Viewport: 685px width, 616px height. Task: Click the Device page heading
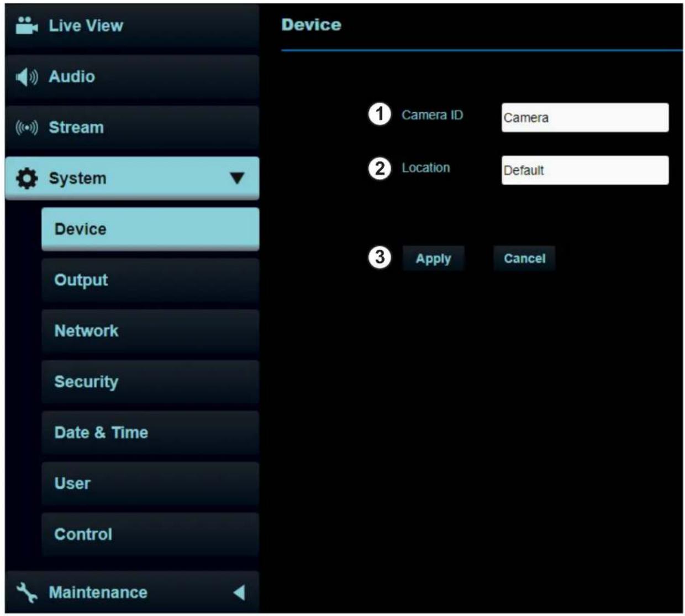(311, 25)
